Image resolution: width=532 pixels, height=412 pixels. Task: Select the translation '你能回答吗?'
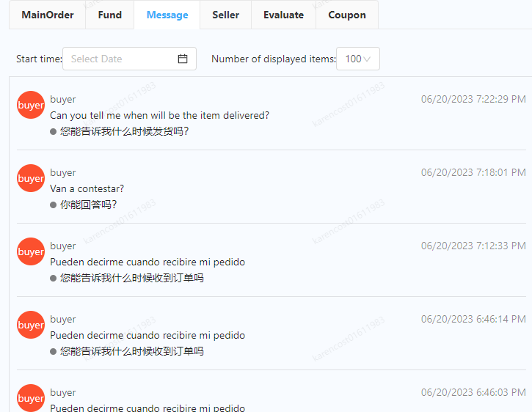pyautogui.click(x=88, y=205)
